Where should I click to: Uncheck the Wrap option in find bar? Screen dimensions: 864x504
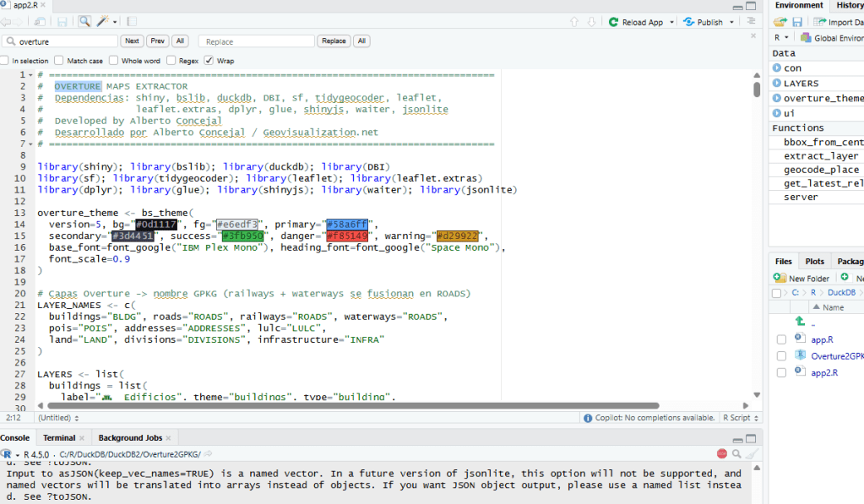coord(209,61)
